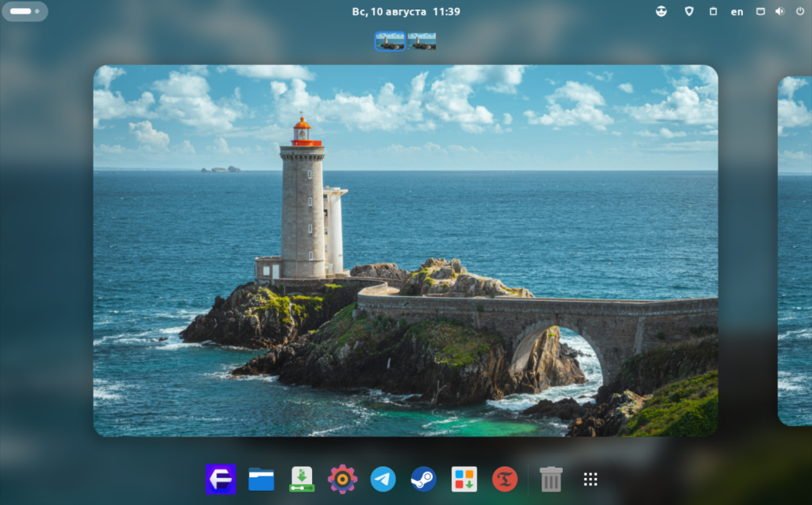
Task: Open the Trash in the dock
Action: tap(551, 479)
